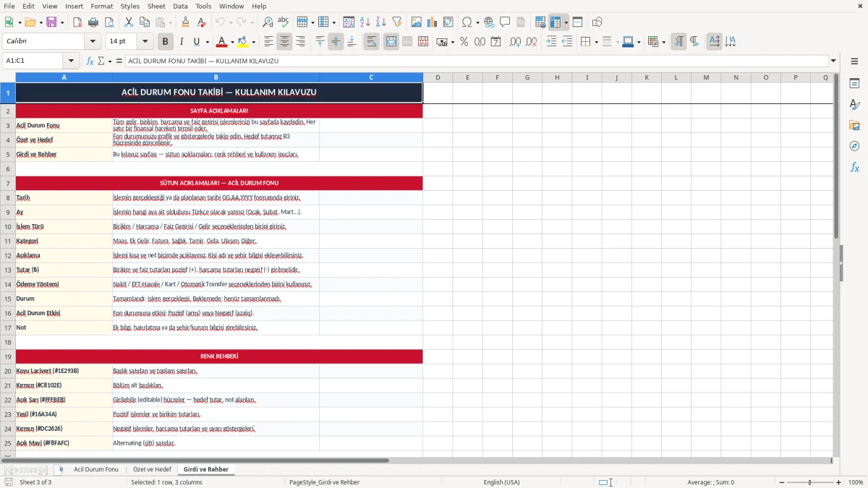
Task: Open the Function Wizard
Action: pos(90,61)
